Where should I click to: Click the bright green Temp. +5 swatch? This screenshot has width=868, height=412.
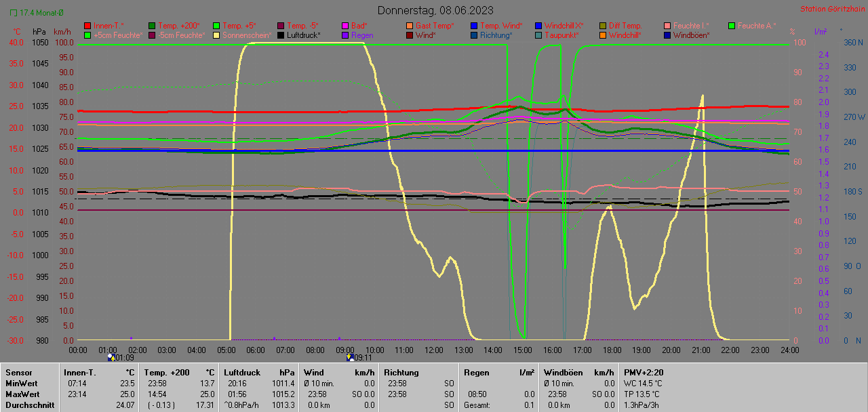click(216, 26)
